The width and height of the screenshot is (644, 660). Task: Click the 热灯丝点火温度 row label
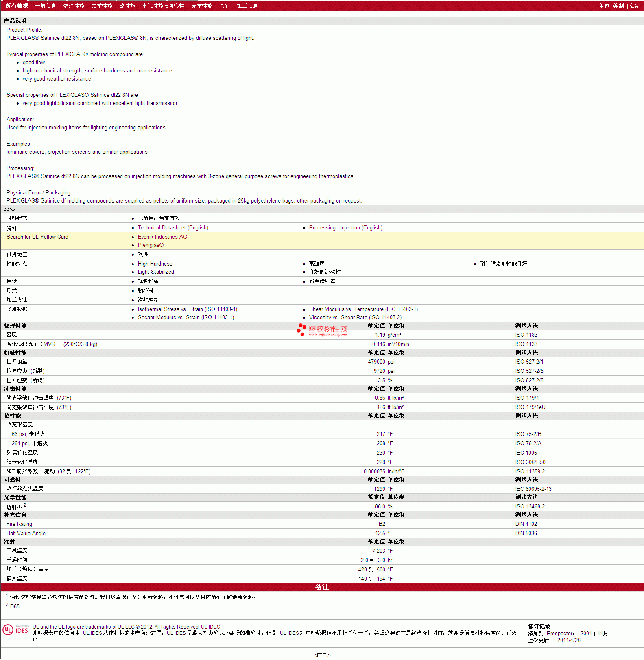[x=24, y=489]
